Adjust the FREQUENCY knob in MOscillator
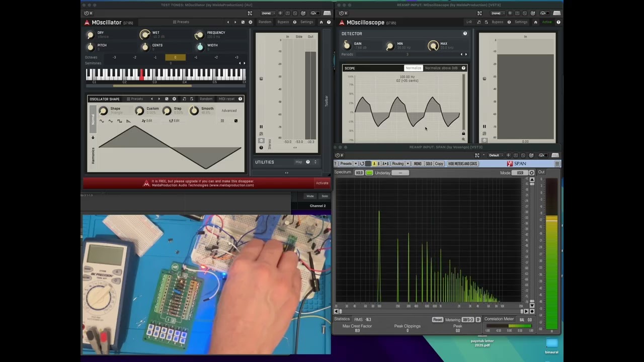Viewport: 644px width, 362px height. tap(199, 35)
